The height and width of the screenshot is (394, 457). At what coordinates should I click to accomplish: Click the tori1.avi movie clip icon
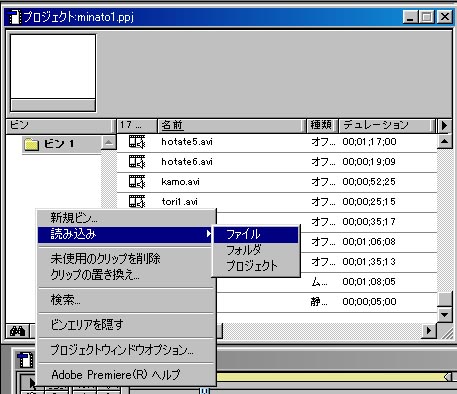point(137,201)
